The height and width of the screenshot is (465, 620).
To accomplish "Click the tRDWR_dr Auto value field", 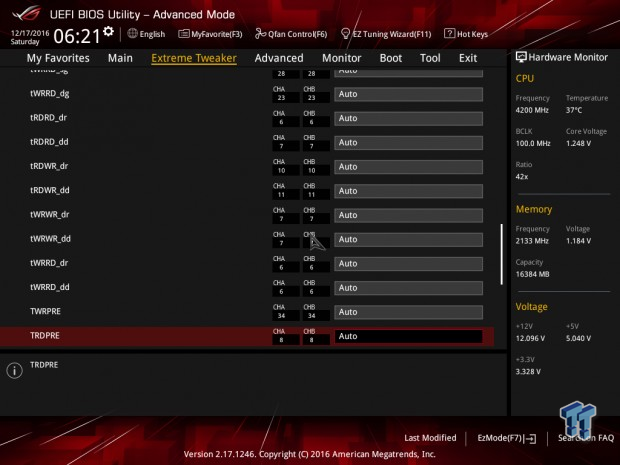I will click(408, 167).
